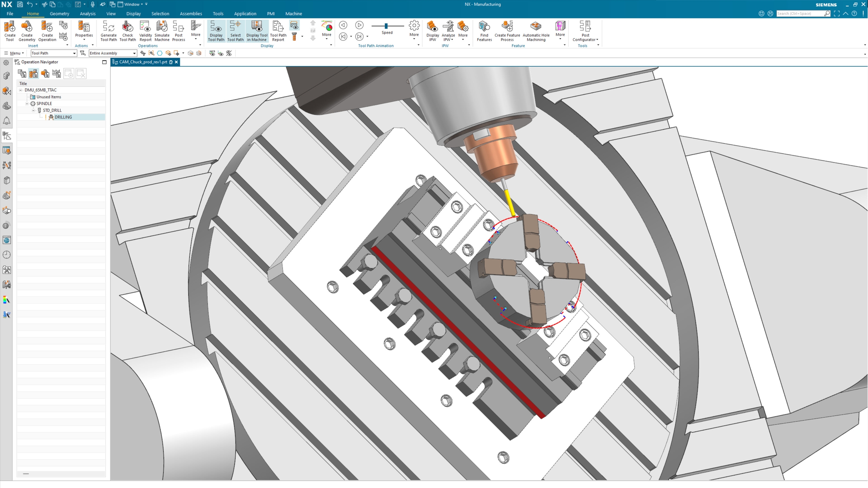Click Properties in the Actions group
868x488 pixels.
(x=84, y=30)
